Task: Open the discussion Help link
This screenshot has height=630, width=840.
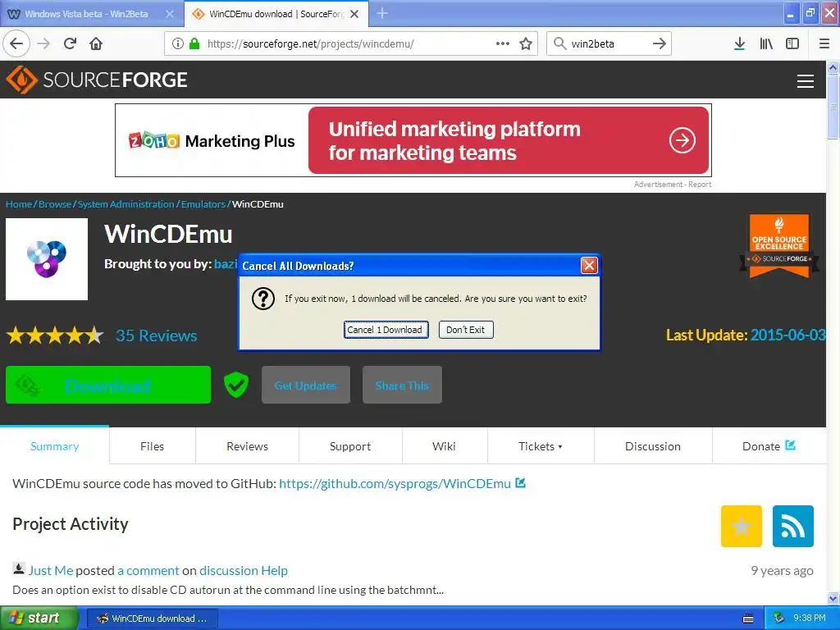Action: (243, 571)
